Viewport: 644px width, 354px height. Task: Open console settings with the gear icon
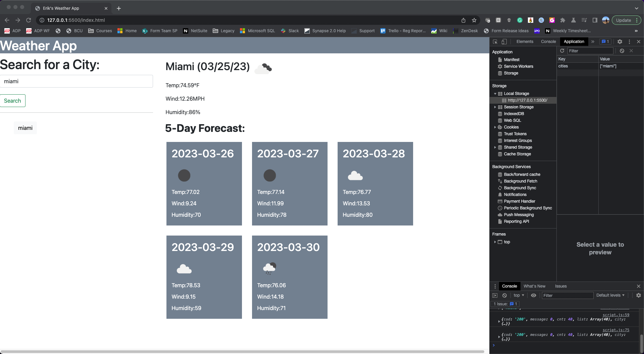click(x=638, y=295)
